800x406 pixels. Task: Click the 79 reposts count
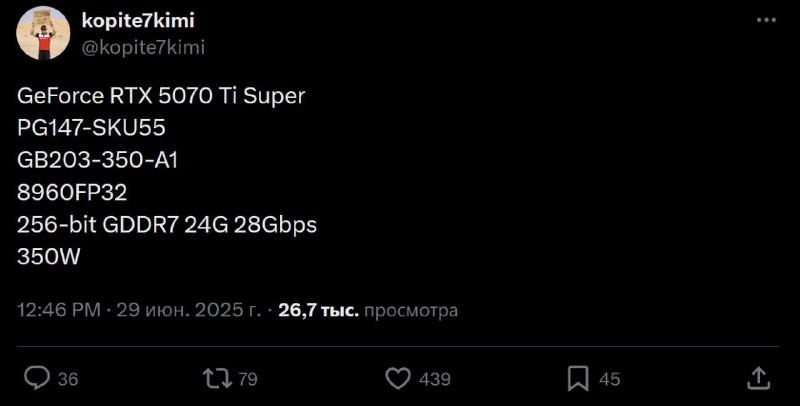[x=248, y=379]
